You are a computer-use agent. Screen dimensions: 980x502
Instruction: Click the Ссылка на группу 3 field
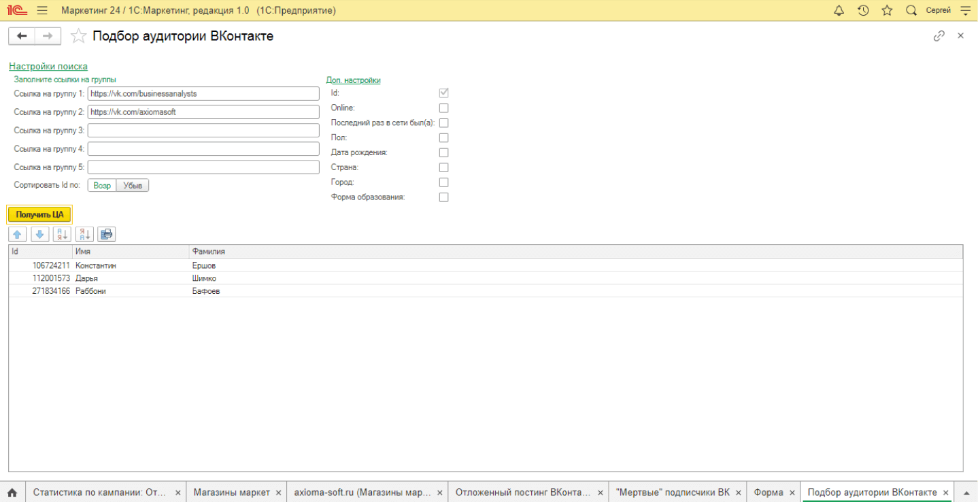pos(203,131)
